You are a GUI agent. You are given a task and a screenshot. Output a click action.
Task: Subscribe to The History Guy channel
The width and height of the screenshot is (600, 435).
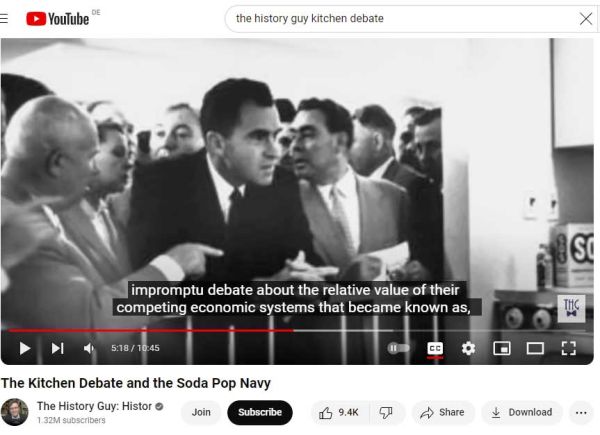tap(260, 412)
